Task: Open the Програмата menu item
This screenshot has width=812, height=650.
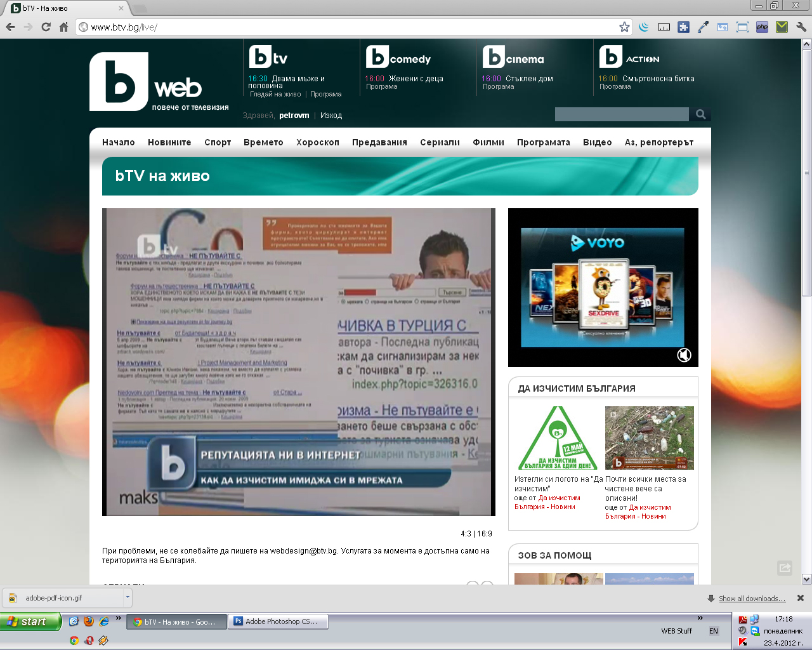Action: (x=544, y=142)
